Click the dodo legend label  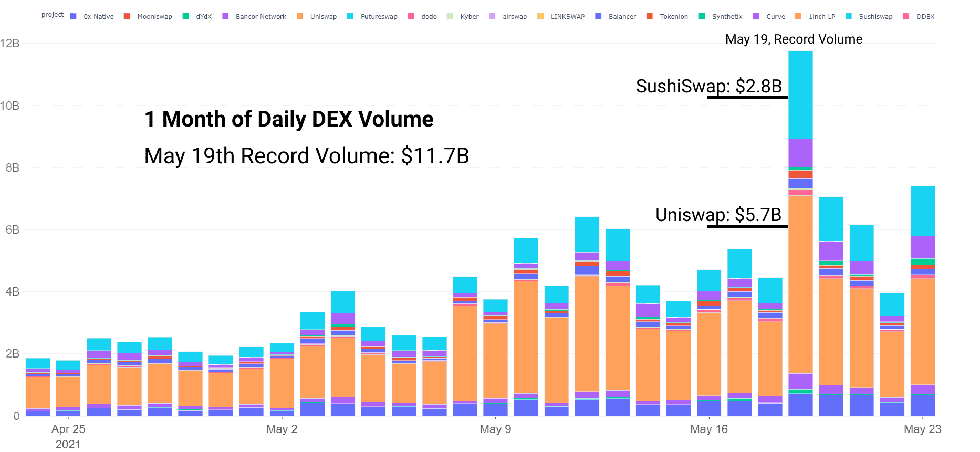429,16
